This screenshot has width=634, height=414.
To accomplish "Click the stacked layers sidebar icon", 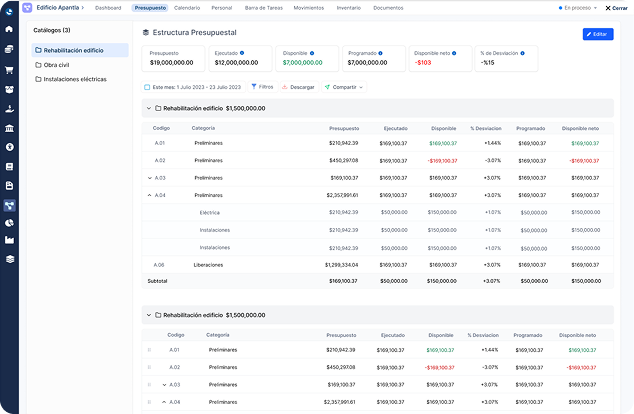I will point(9,259).
